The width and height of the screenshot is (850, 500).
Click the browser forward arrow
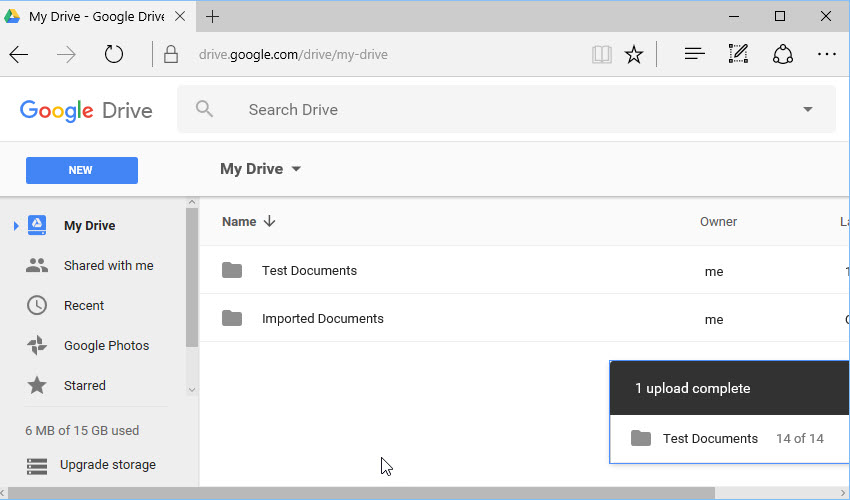click(66, 54)
